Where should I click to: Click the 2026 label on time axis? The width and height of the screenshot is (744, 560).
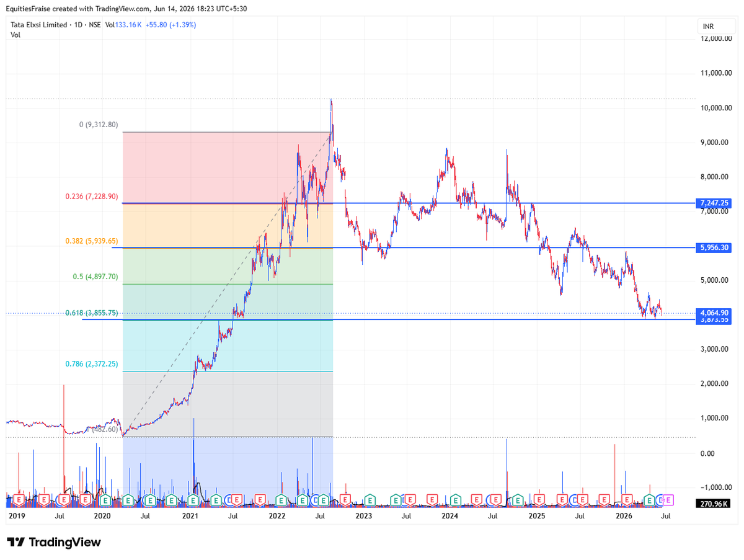click(623, 515)
